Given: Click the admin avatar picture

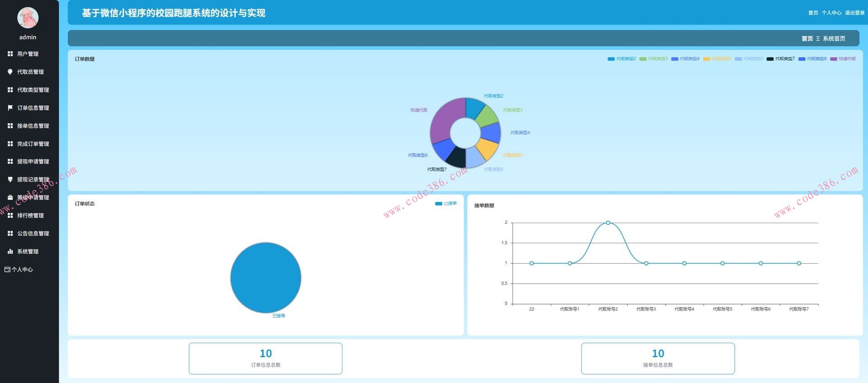Looking at the screenshot, I should (28, 18).
